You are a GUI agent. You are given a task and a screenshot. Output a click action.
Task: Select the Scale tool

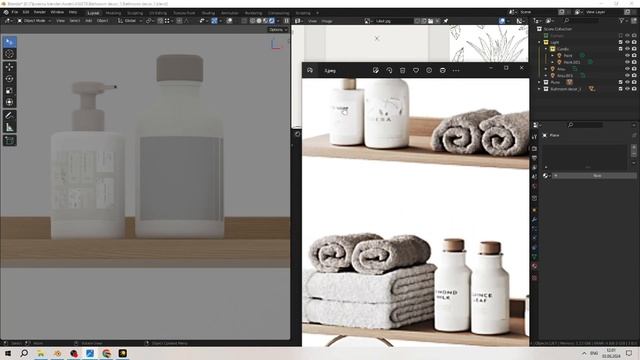point(9,91)
